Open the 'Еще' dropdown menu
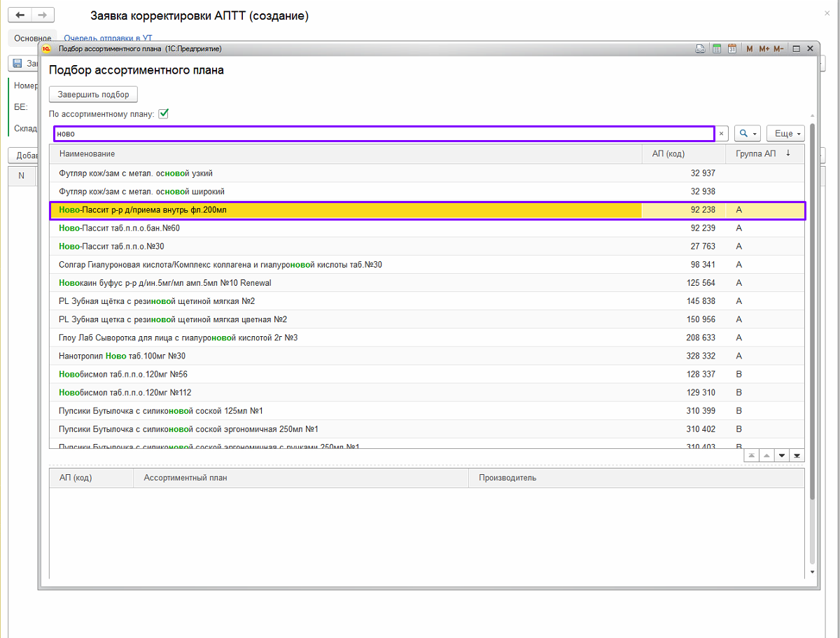This screenshot has height=638, width=840. [785, 134]
